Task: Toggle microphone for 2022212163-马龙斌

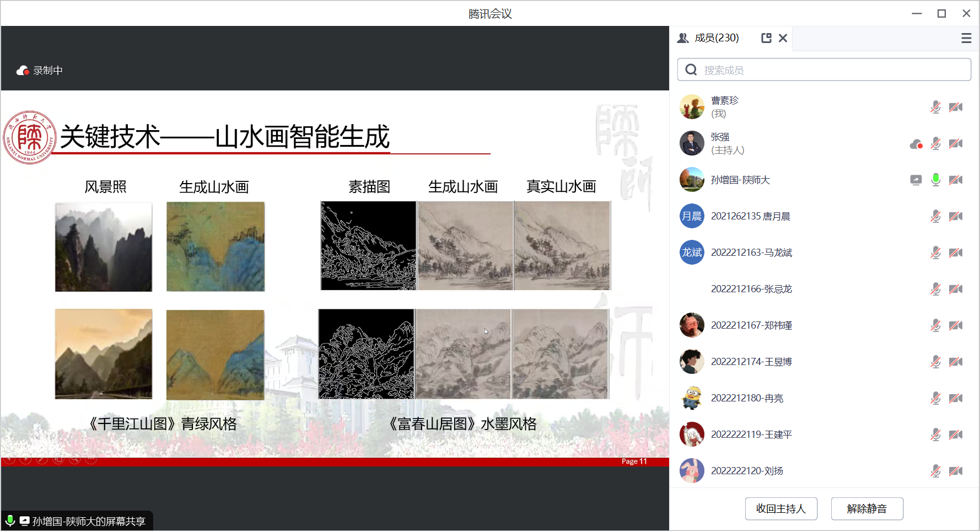Action: (935, 253)
